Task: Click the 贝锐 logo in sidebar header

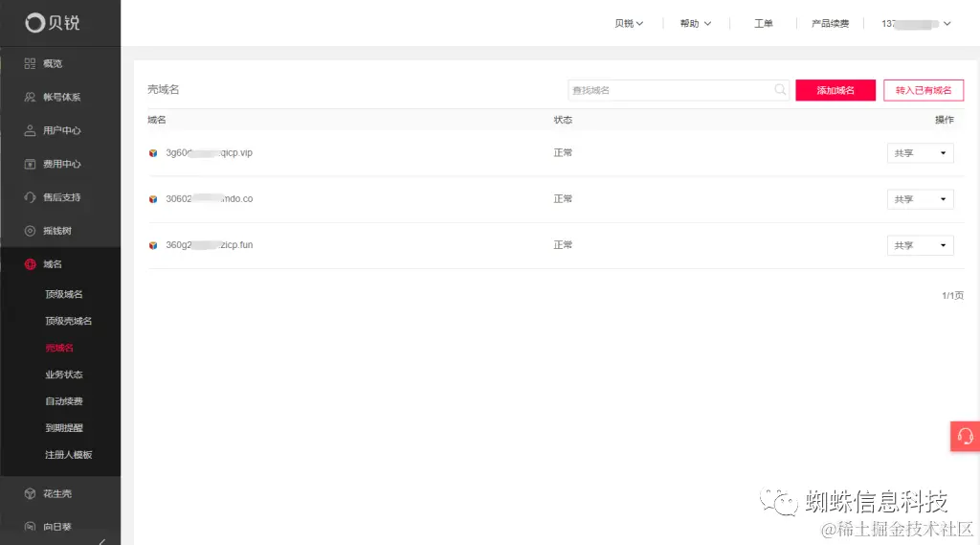Action: (x=53, y=23)
